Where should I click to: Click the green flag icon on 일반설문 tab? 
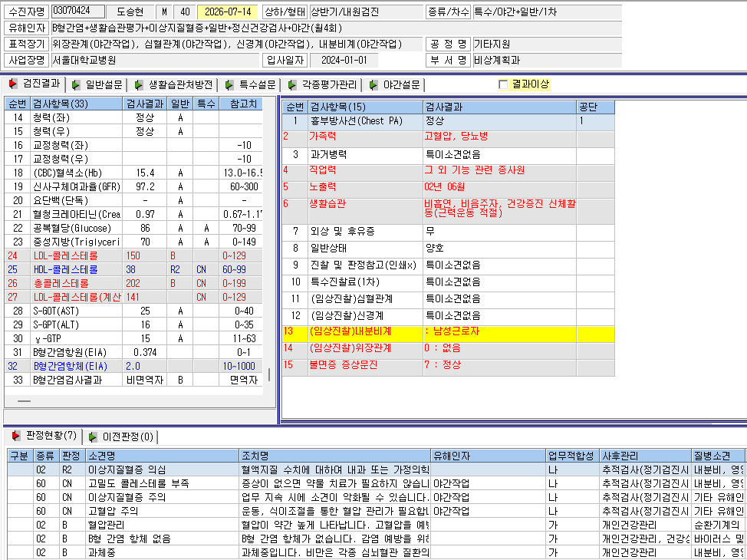(x=76, y=85)
